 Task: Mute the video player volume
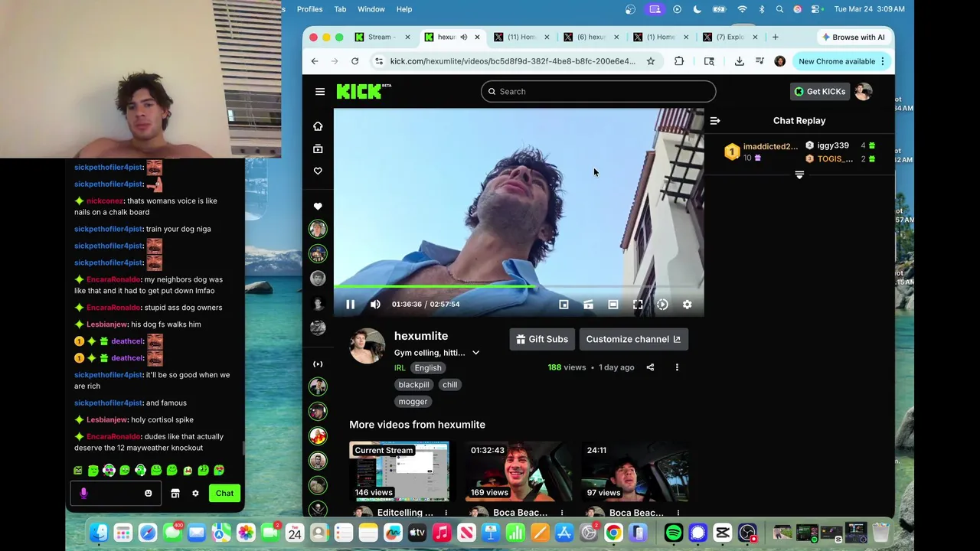pos(375,305)
